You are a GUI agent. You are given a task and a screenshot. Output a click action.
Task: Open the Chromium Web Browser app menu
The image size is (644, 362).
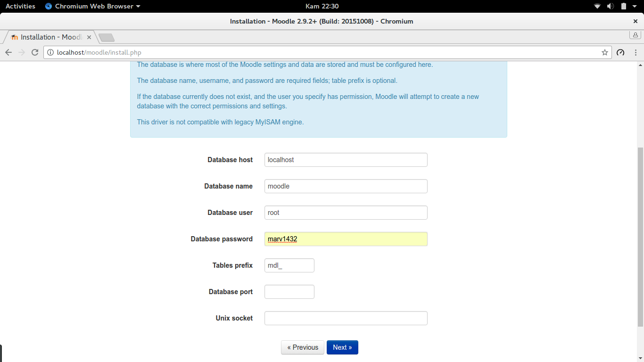coord(92,6)
